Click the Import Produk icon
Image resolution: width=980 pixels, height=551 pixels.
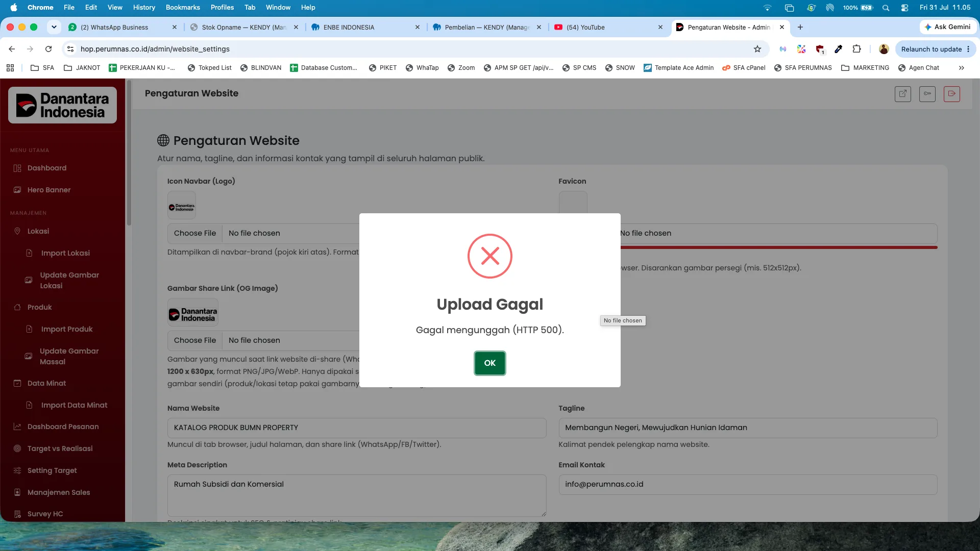point(29,329)
